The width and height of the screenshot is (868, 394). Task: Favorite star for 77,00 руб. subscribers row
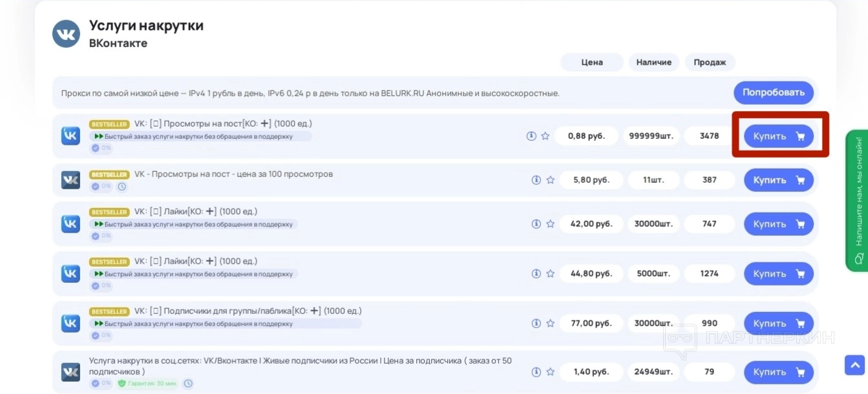click(x=551, y=324)
